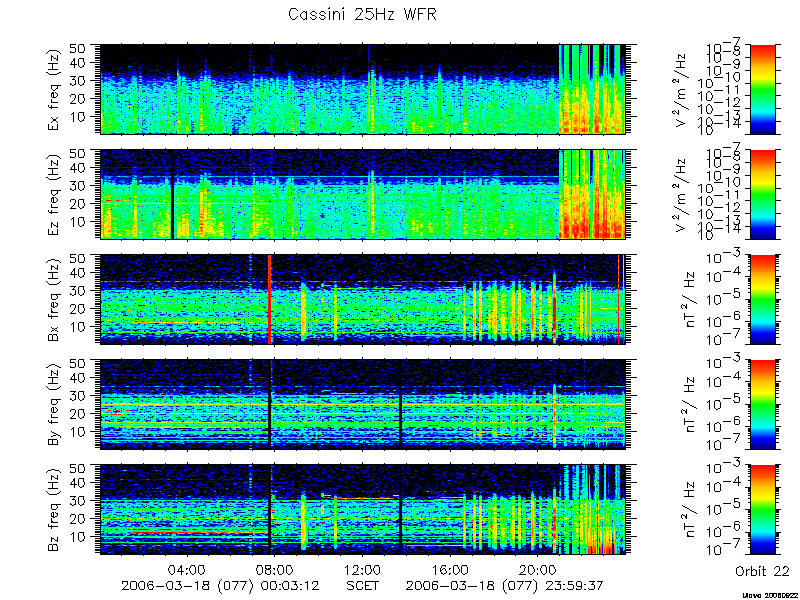
Task: Click the 20:00 time axis label
Action: coord(538,569)
